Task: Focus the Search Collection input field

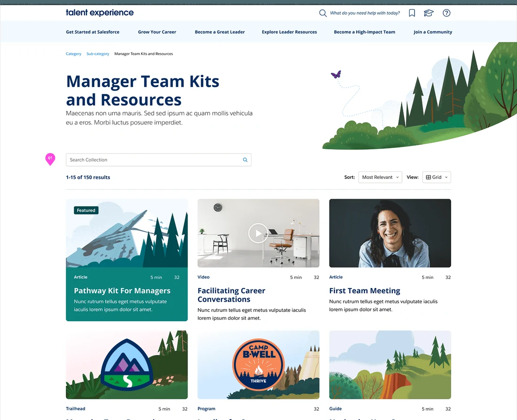Action: tap(158, 160)
